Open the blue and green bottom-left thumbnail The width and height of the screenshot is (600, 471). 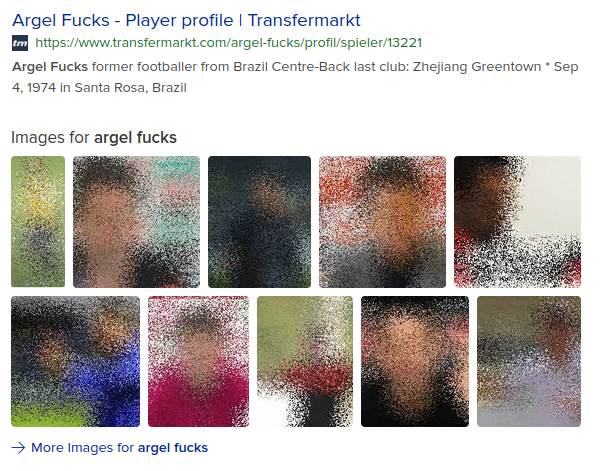(x=75, y=361)
